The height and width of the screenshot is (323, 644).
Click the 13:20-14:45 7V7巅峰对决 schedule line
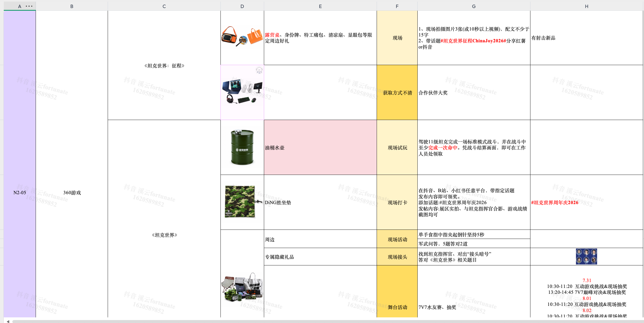coord(587,292)
